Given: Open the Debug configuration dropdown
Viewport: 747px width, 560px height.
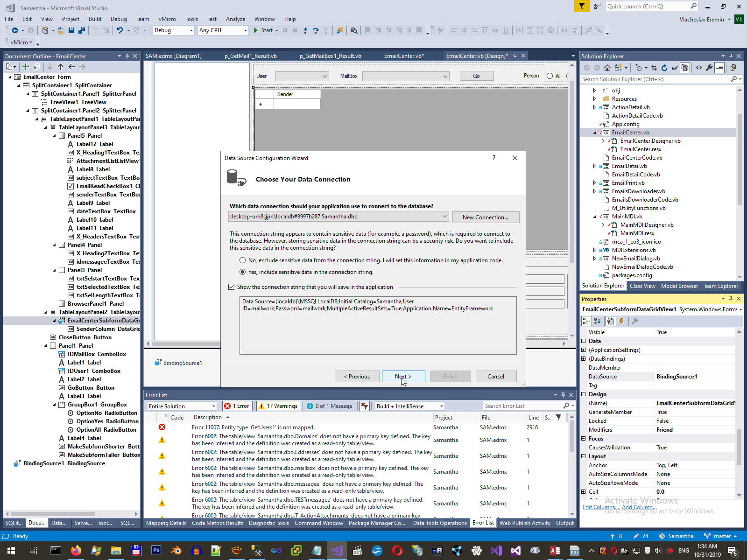Looking at the screenshot, I should [191, 30].
